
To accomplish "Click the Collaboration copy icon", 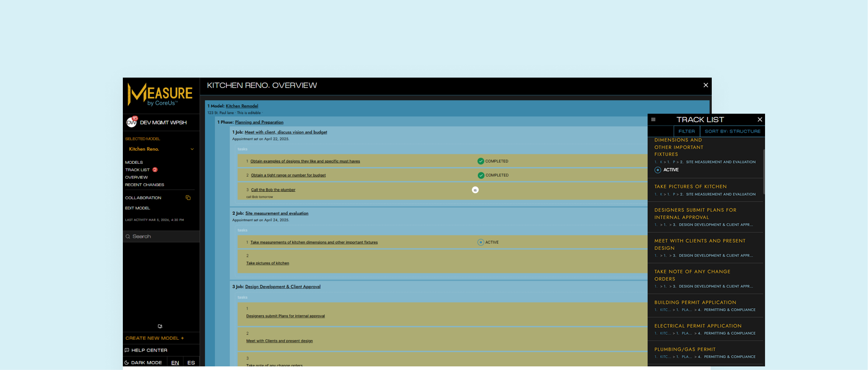I will coord(188,198).
